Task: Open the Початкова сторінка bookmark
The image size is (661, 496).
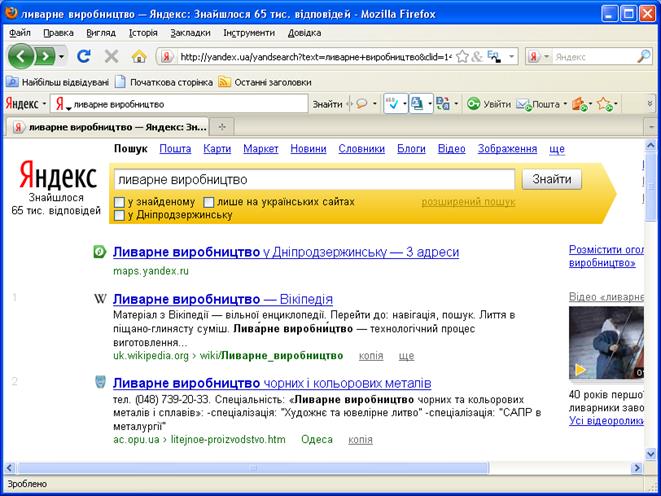Action: 164,82
